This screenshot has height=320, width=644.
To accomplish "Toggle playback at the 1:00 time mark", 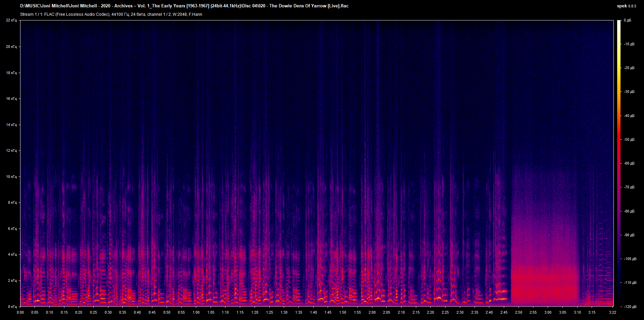I will [x=196, y=312].
